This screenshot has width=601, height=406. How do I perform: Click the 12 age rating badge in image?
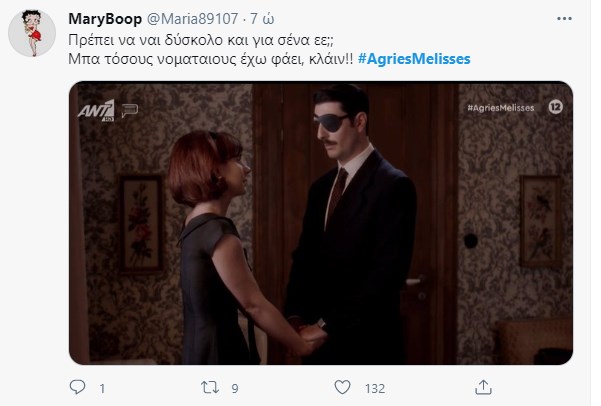click(x=555, y=107)
